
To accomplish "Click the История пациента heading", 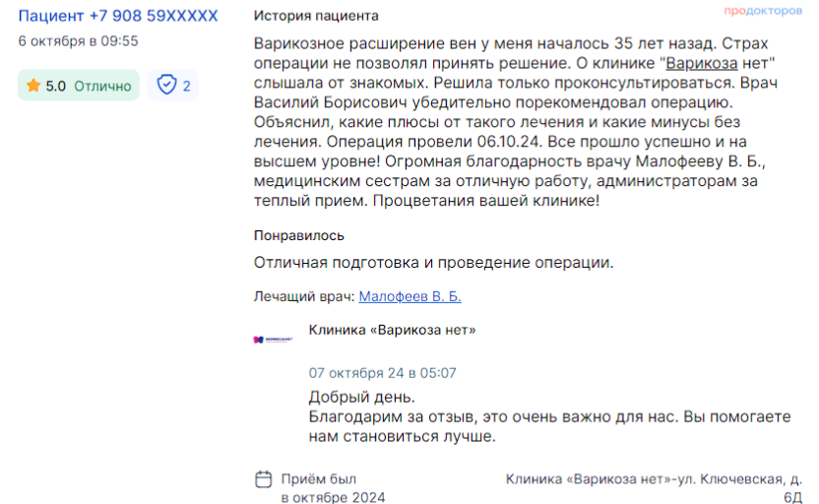I will pyautogui.click(x=316, y=16).
